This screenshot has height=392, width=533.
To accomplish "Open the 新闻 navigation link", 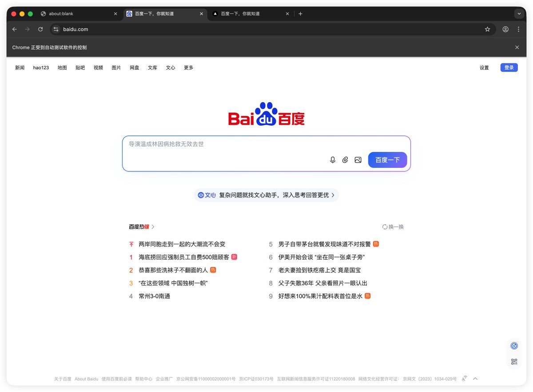I will tap(20, 68).
